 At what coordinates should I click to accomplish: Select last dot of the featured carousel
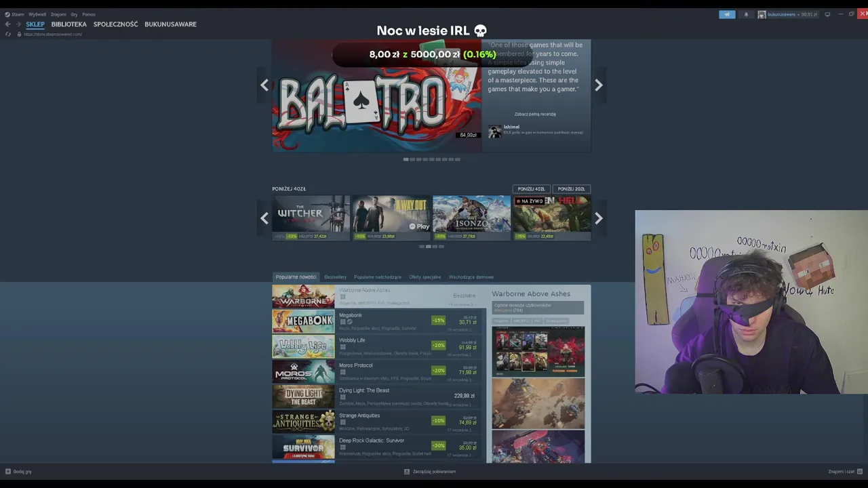coord(458,159)
